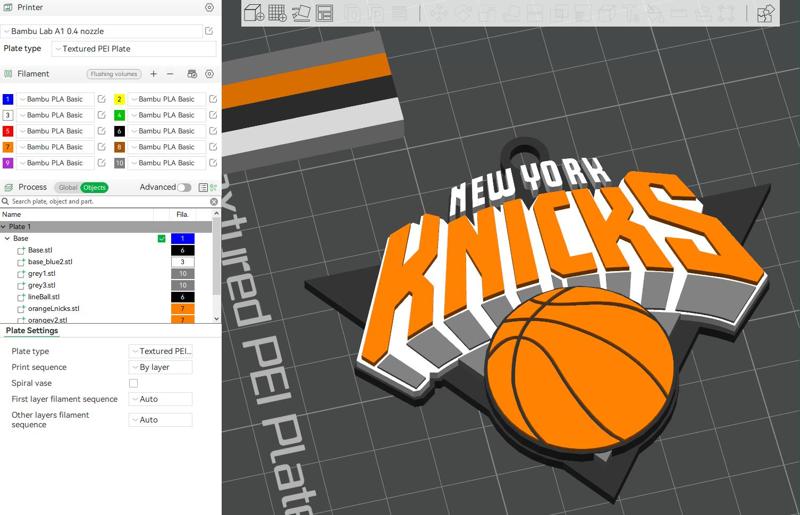
Task: Click the green filament 4 color swatch
Action: point(119,115)
